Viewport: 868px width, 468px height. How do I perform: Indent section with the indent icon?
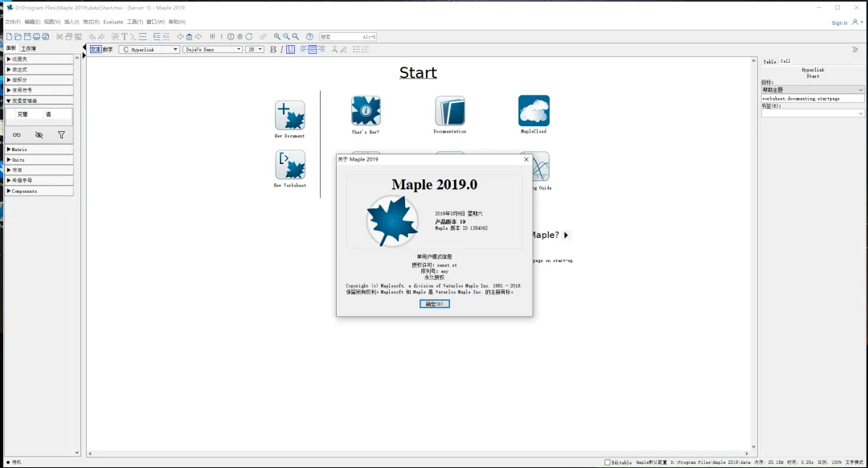(157, 36)
